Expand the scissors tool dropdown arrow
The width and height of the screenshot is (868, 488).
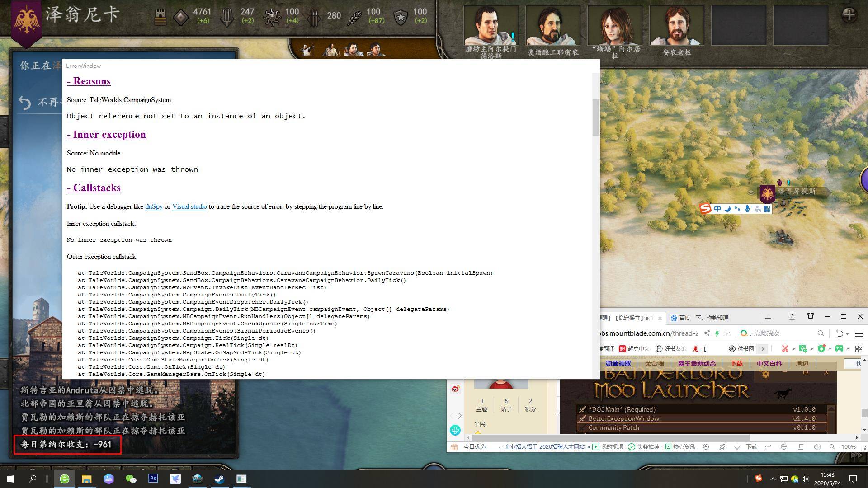point(793,349)
